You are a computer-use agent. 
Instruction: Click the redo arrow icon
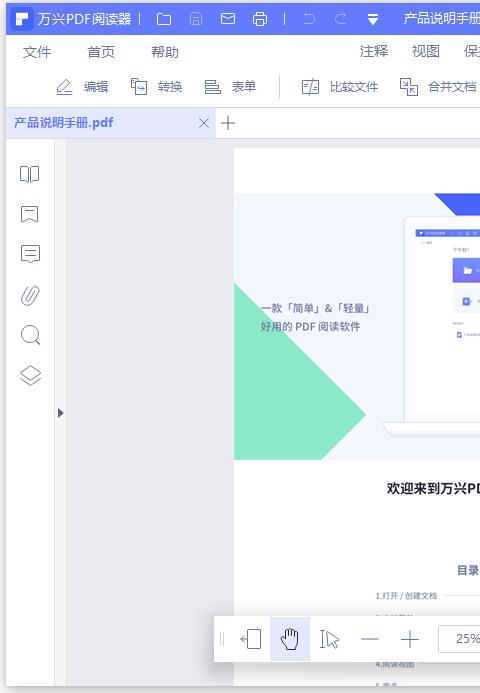coord(341,19)
